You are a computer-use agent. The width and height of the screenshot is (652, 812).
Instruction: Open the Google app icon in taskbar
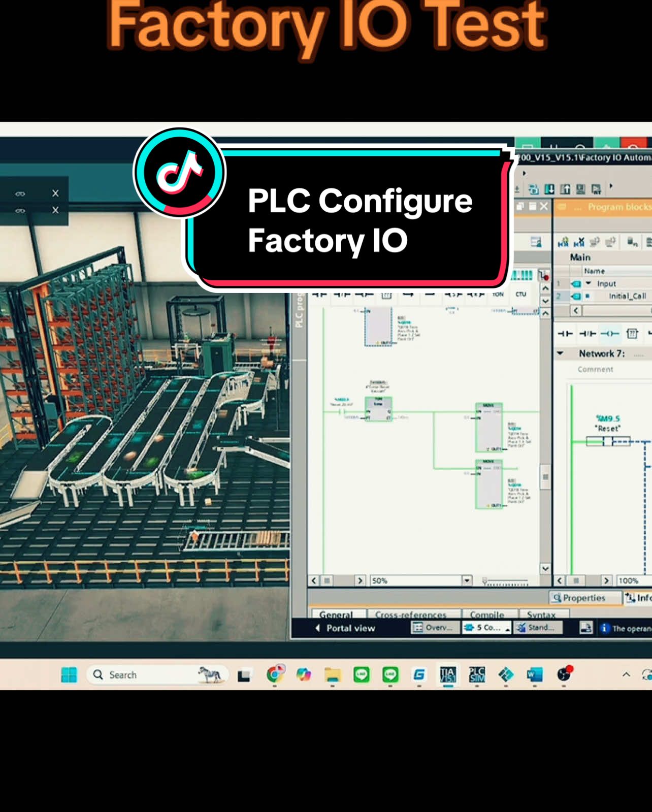pyautogui.click(x=419, y=674)
